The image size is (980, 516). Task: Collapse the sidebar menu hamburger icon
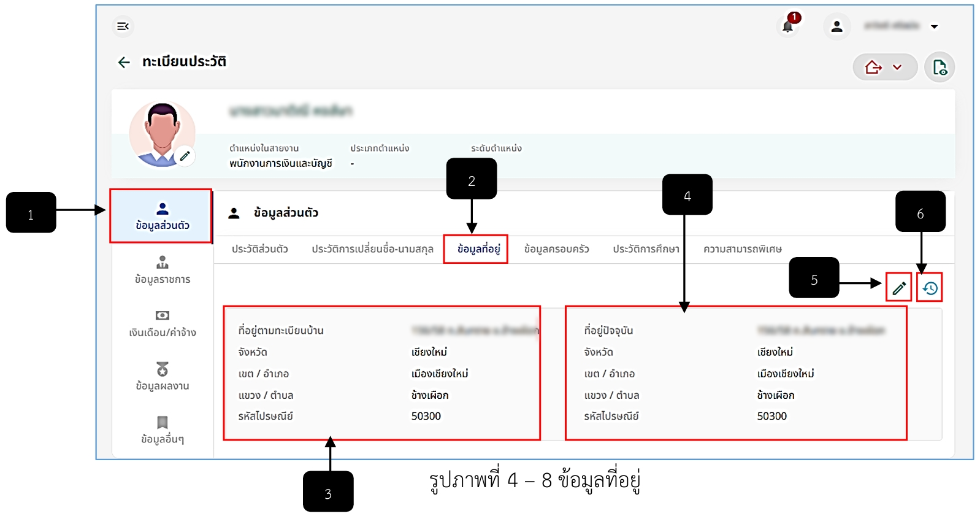coord(123,26)
